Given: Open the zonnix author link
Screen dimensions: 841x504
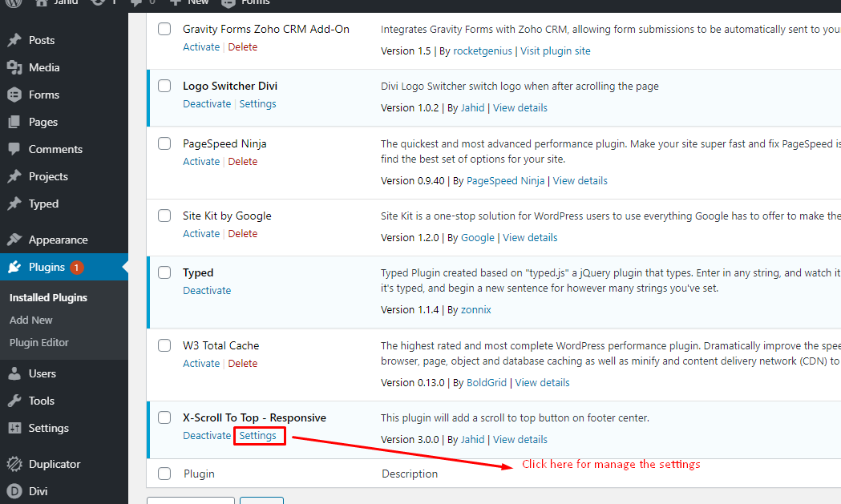Looking at the screenshot, I should (475, 310).
